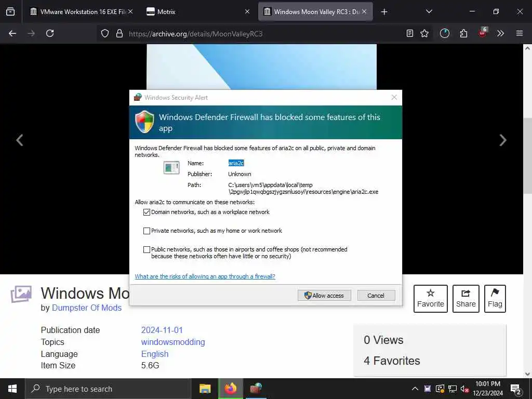Show hidden system tray icons
This screenshot has height=399, width=532.
[415, 389]
